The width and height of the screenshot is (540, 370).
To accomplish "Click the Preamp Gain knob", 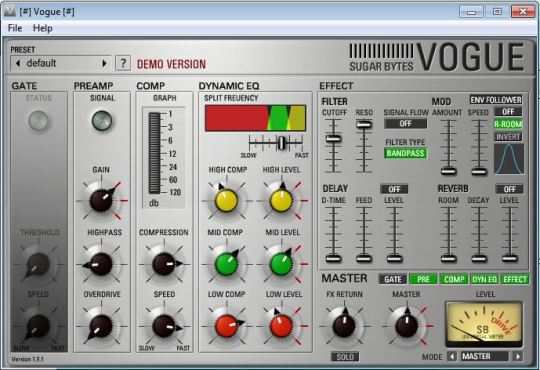I will (101, 200).
